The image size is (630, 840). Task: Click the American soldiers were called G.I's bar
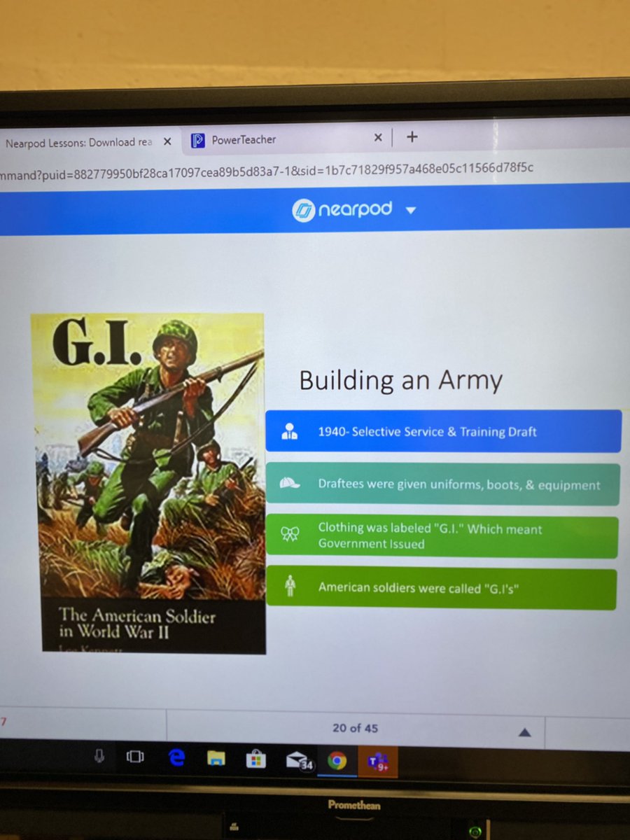441,589
